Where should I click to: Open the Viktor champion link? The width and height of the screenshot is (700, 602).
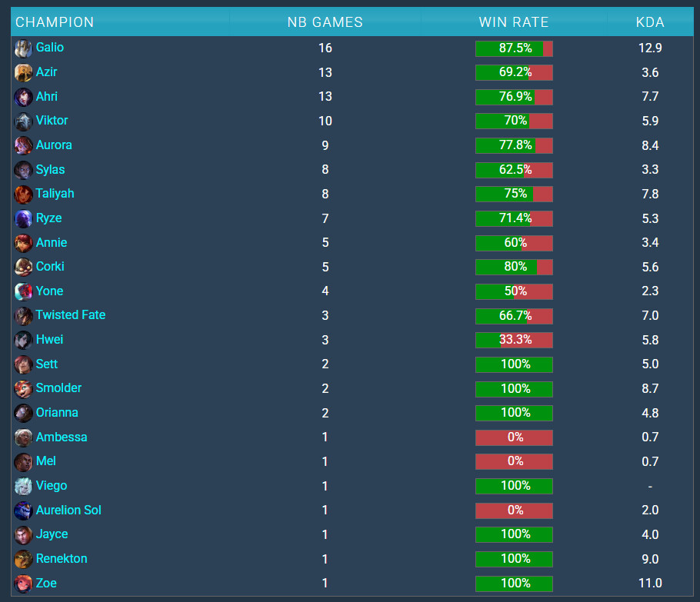[x=52, y=121]
